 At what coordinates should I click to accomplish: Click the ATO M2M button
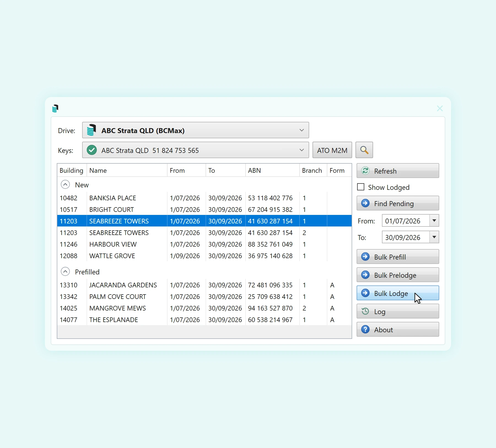coord(332,150)
